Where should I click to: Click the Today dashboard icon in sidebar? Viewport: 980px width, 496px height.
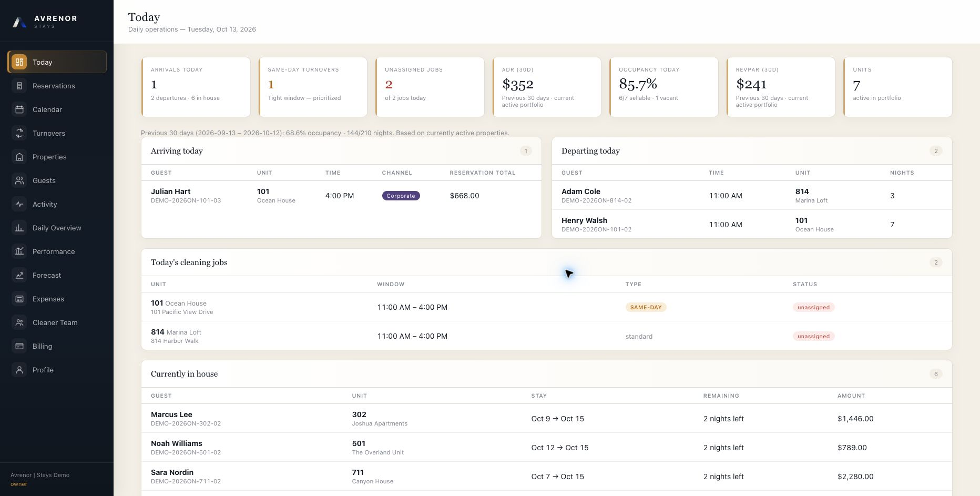pos(19,62)
